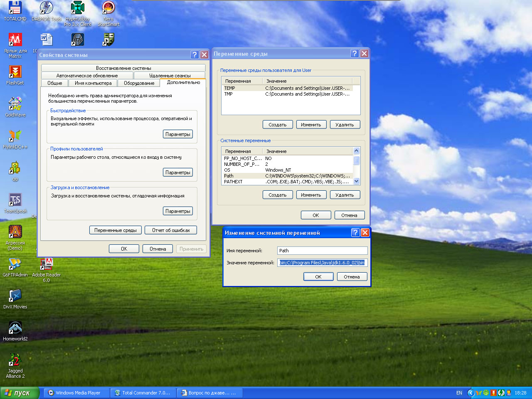Select the Adobe Reader 6.0 icon
This screenshot has width=532, height=399.
(46, 264)
